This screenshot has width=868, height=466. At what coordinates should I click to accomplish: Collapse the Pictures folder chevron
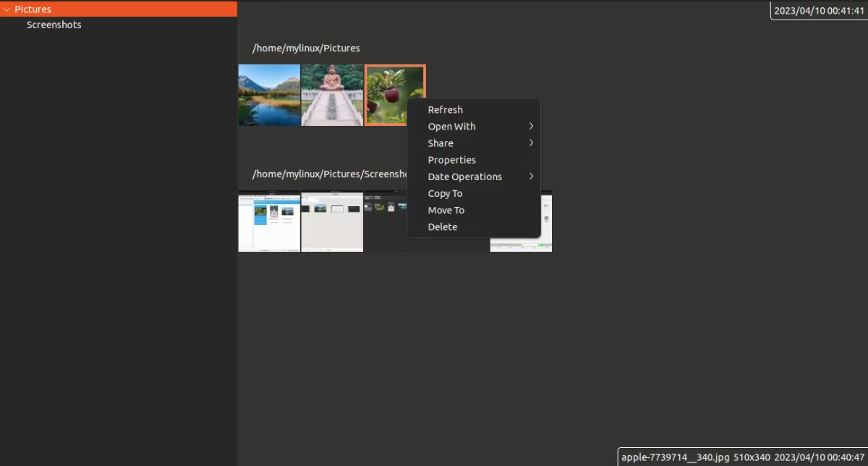pyautogui.click(x=7, y=9)
